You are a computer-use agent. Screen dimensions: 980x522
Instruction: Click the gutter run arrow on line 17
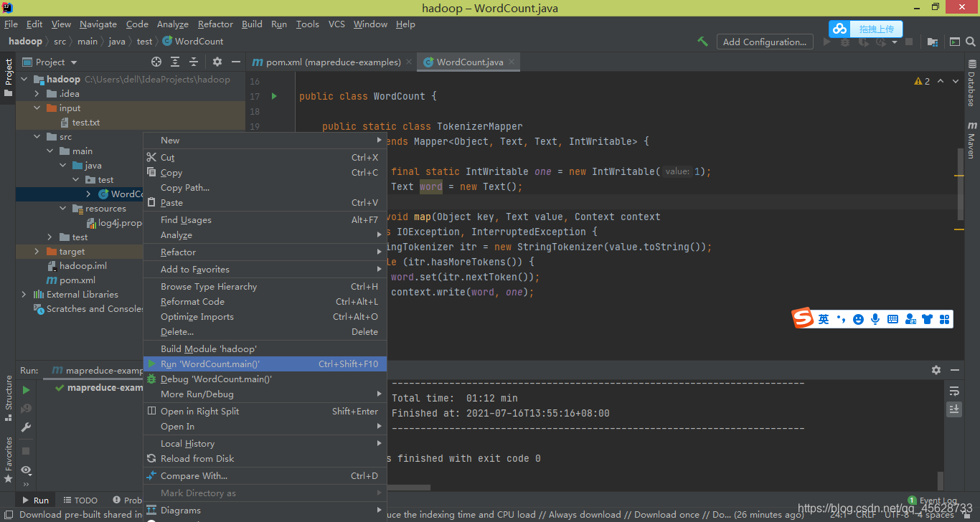click(274, 96)
